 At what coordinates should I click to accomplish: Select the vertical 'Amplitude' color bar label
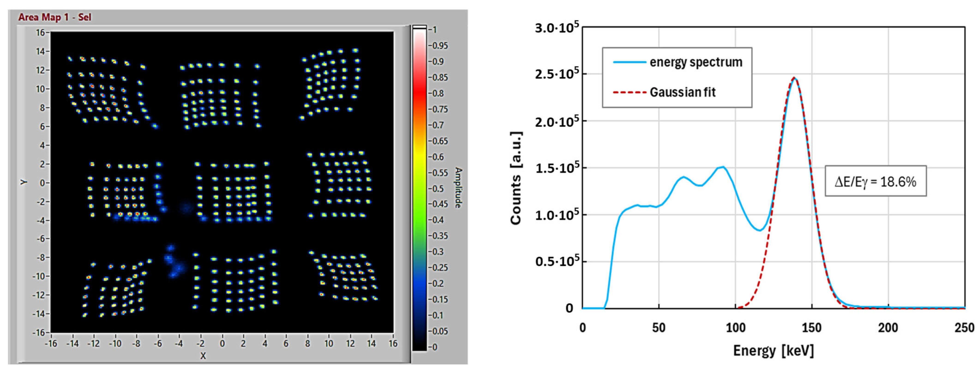(459, 188)
